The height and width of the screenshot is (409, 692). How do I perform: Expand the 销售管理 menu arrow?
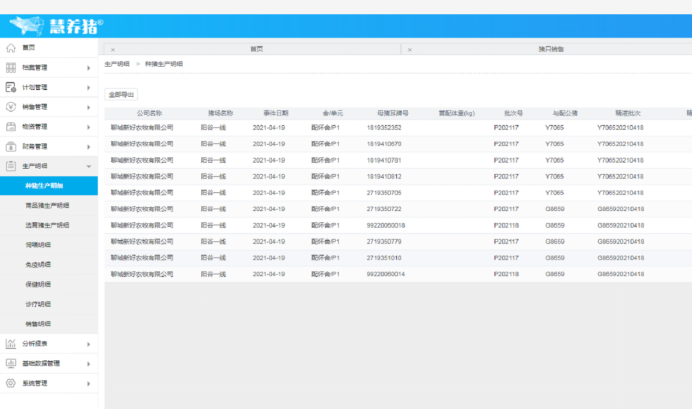click(x=88, y=107)
